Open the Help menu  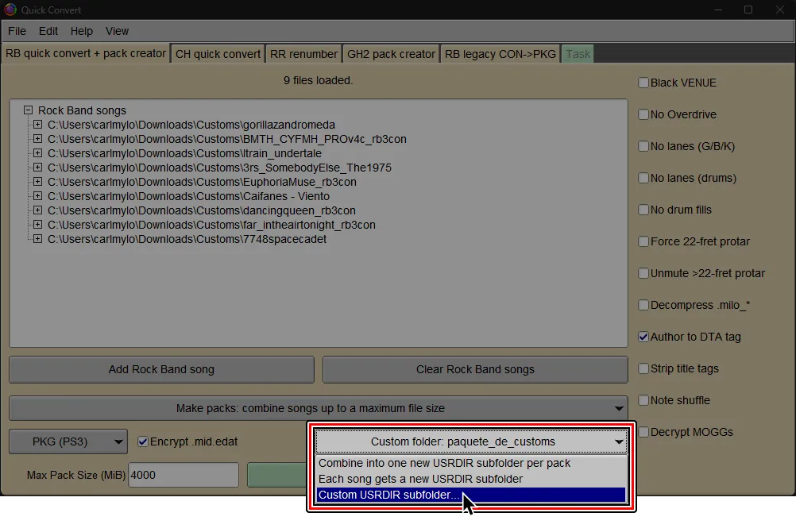tap(81, 31)
